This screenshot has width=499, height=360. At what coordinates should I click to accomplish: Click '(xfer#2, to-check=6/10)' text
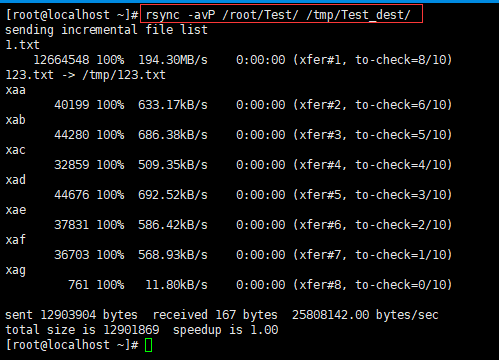(x=373, y=105)
